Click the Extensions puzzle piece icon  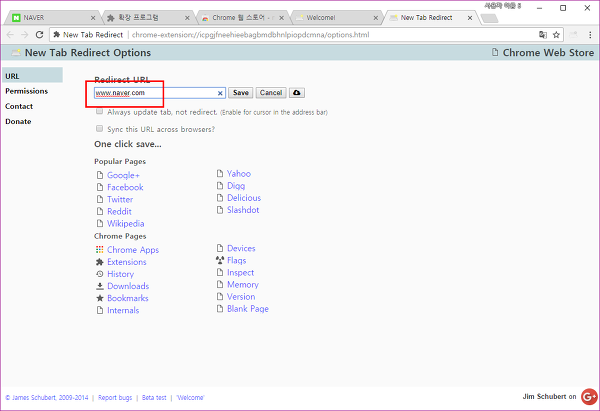click(99, 262)
